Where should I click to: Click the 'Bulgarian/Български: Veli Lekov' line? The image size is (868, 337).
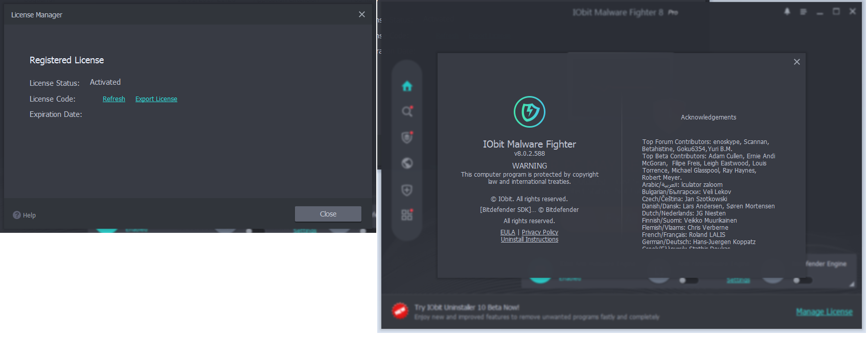pyautogui.click(x=687, y=192)
